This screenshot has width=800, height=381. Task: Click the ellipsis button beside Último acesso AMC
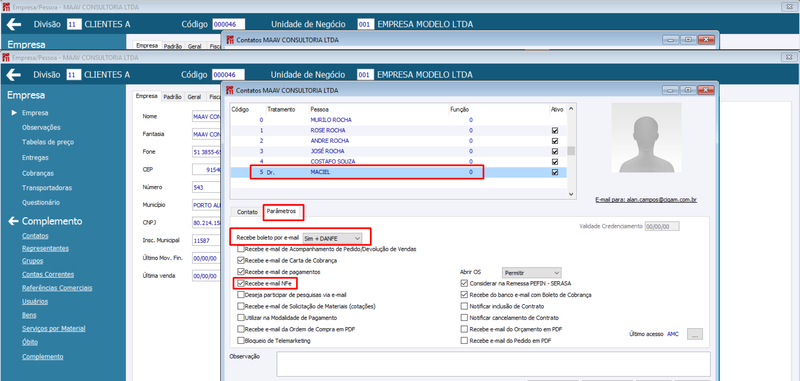click(695, 335)
